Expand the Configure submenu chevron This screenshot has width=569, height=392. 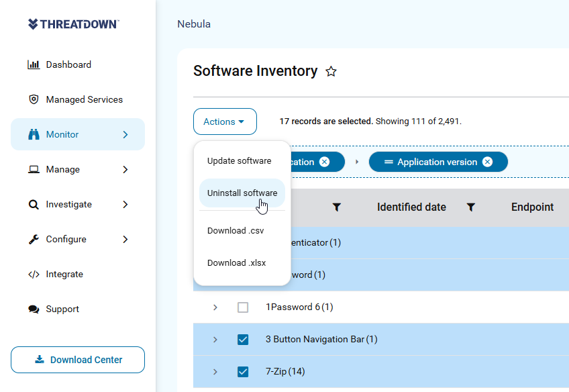pos(125,239)
